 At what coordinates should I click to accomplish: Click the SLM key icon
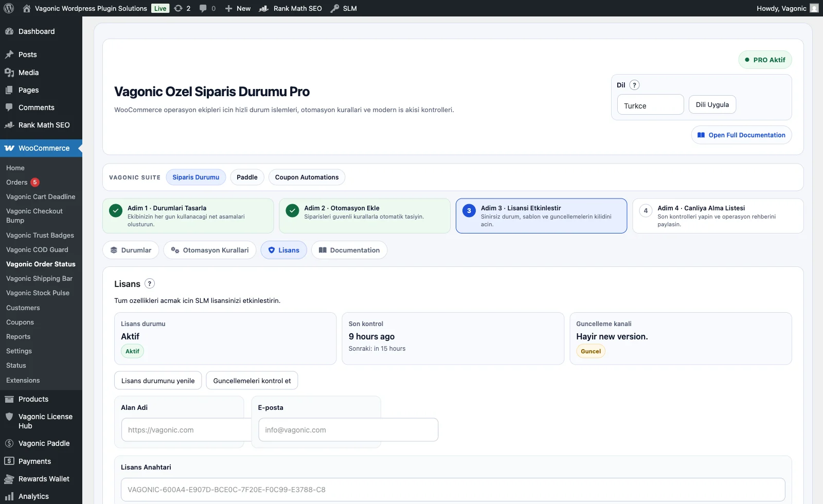335,8
